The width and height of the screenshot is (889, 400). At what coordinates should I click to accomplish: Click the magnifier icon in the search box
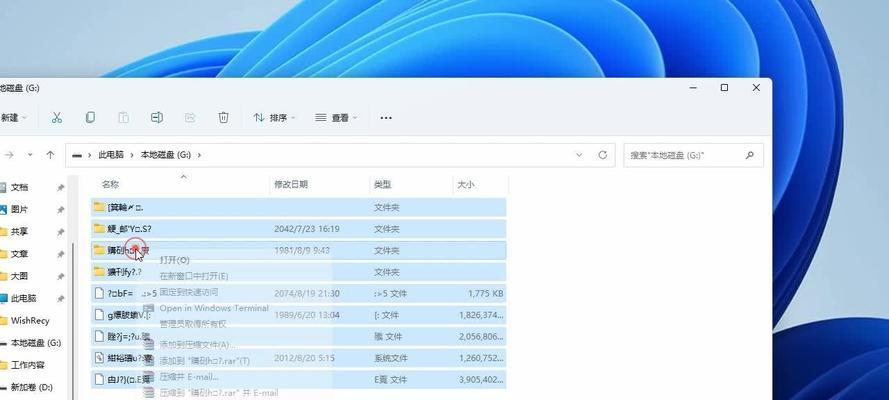click(x=750, y=155)
